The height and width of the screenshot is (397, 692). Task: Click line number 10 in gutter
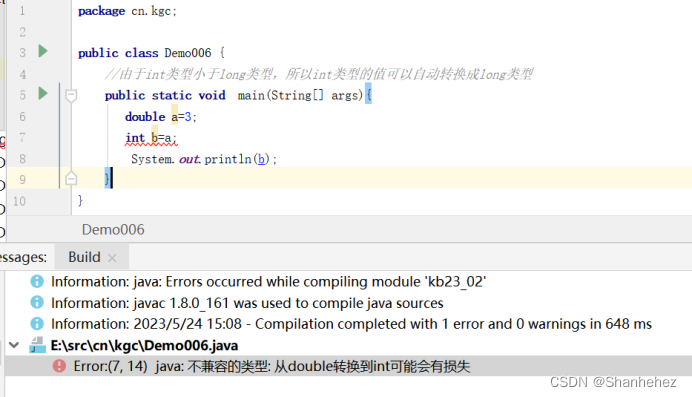tap(19, 201)
